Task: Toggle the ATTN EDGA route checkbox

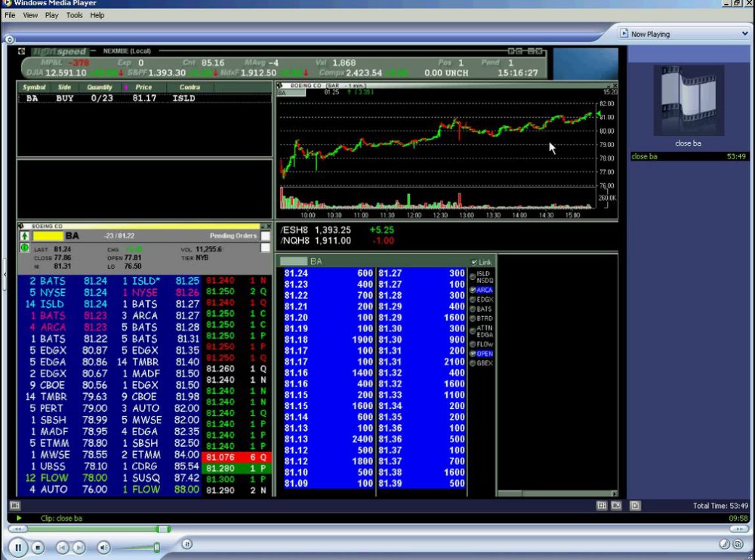Action: point(473,331)
